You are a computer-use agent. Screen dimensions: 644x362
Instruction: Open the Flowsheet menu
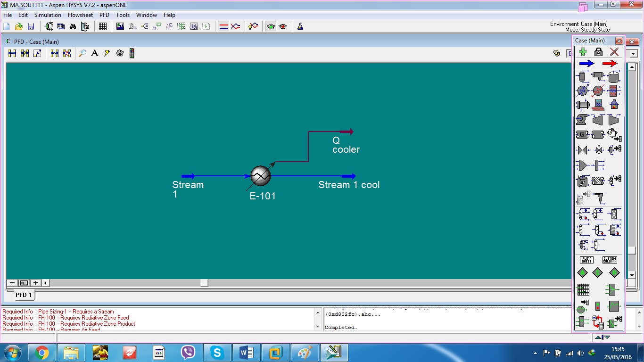click(80, 15)
